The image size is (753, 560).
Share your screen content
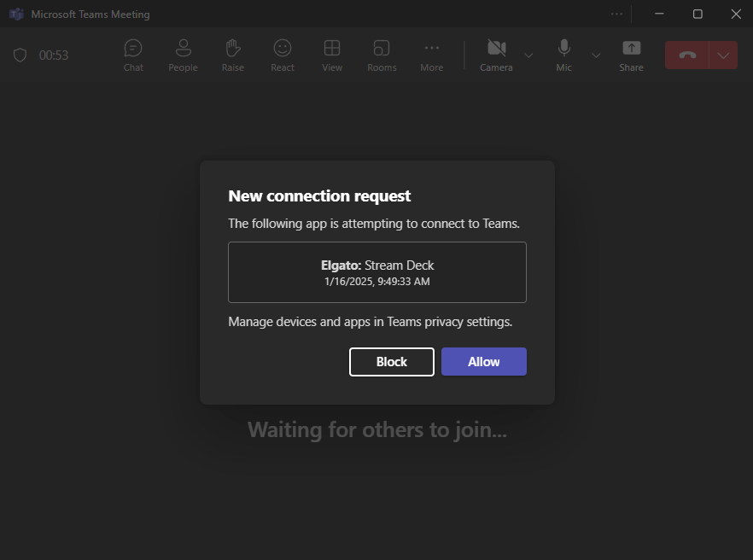631,55
